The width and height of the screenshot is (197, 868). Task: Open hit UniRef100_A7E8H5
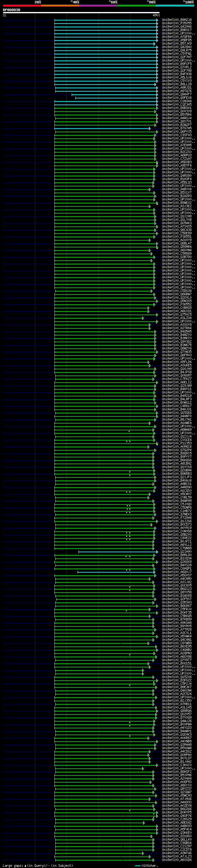[x=177, y=145]
